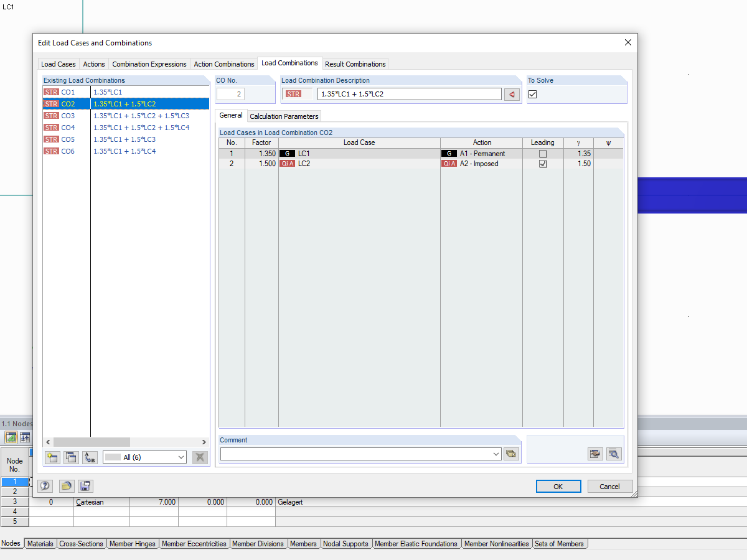Open the Calculation Parameters tab
Image resolution: width=747 pixels, height=560 pixels.
(x=284, y=116)
